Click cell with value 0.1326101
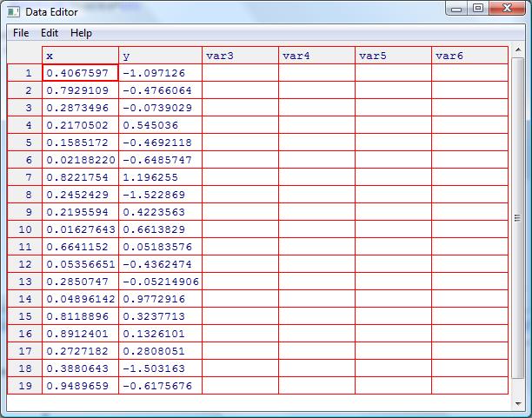Image resolution: width=532 pixels, height=418 pixels. click(161, 334)
